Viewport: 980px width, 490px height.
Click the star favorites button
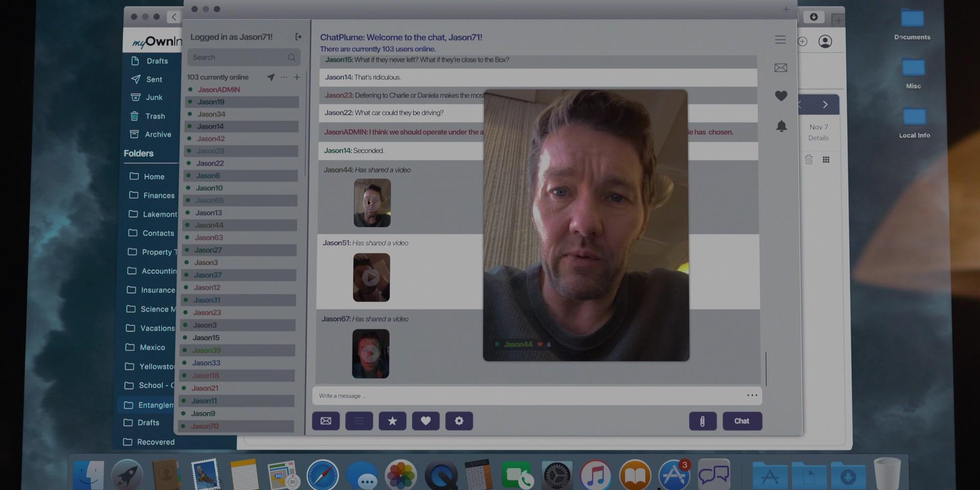click(x=392, y=421)
